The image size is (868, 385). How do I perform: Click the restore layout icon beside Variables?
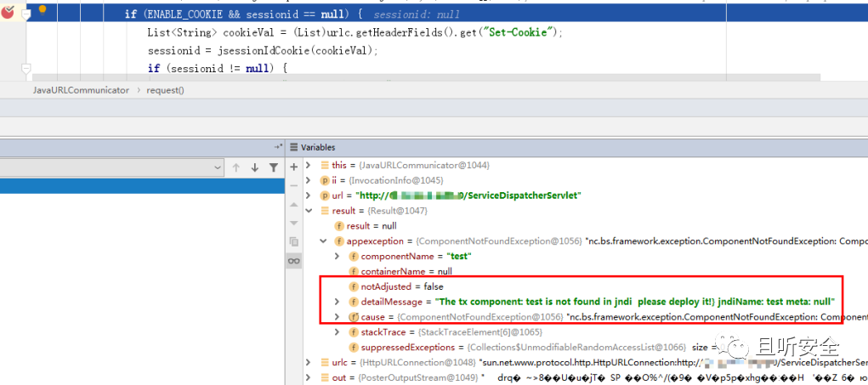279,147
